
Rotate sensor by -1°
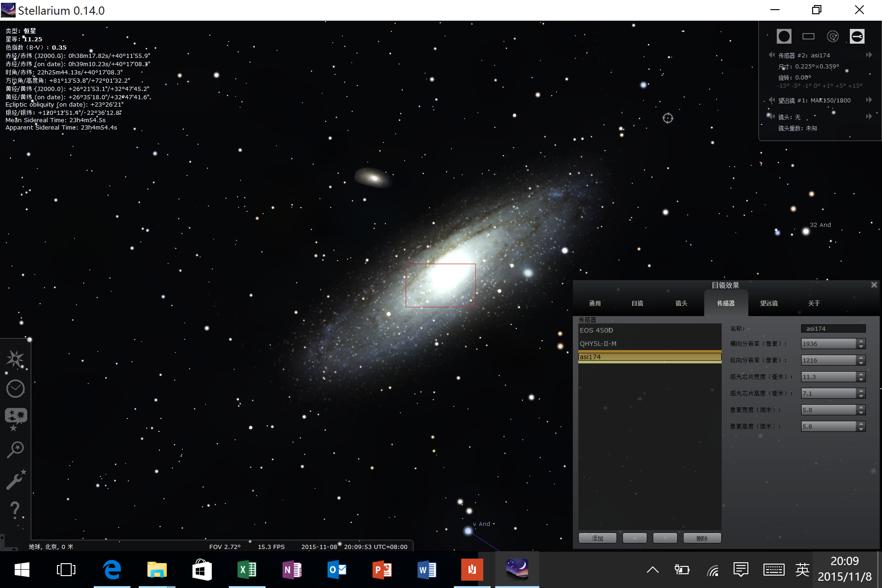click(x=807, y=86)
